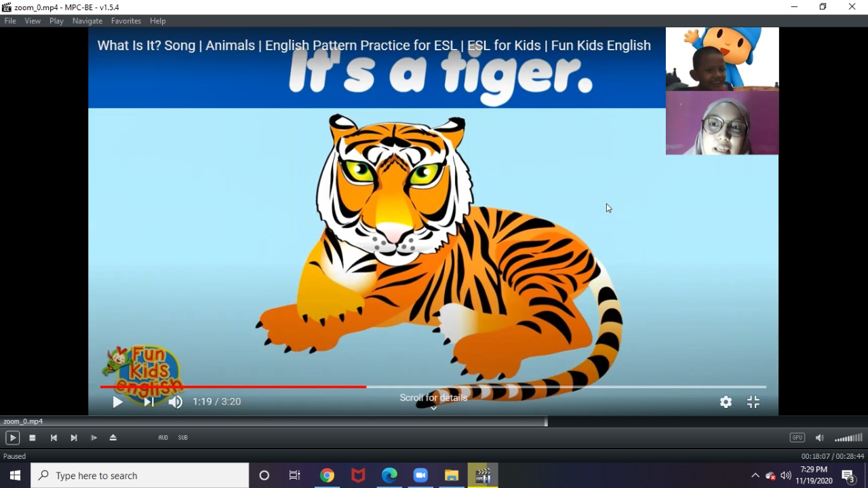Toggle audio tracks with the AUD button

[163, 438]
